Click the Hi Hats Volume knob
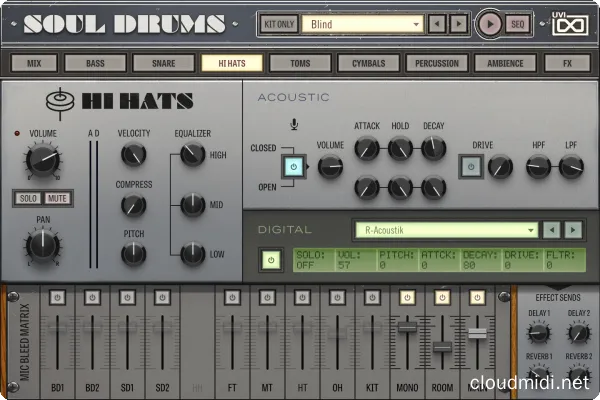The width and height of the screenshot is (600, 400). point(43,161)
